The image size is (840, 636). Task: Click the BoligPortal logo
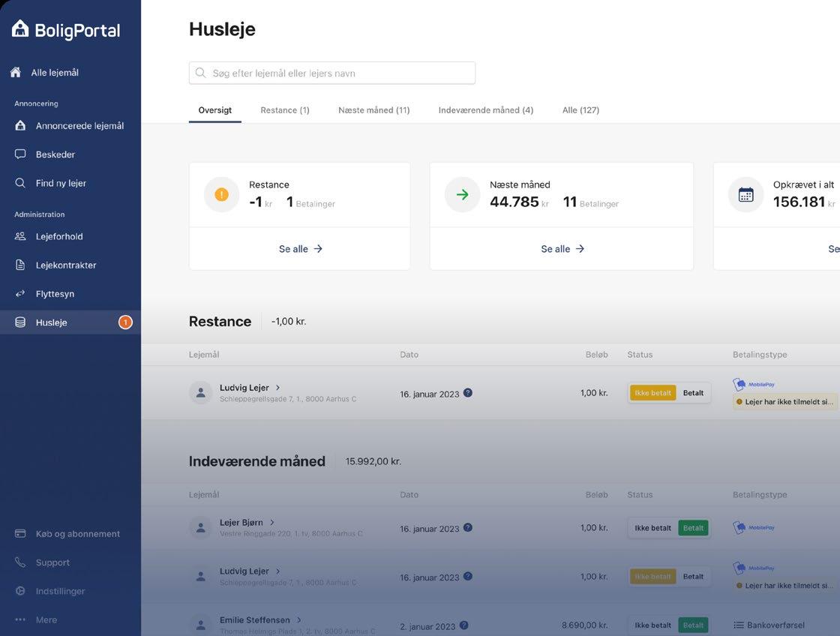click(66, 30)
